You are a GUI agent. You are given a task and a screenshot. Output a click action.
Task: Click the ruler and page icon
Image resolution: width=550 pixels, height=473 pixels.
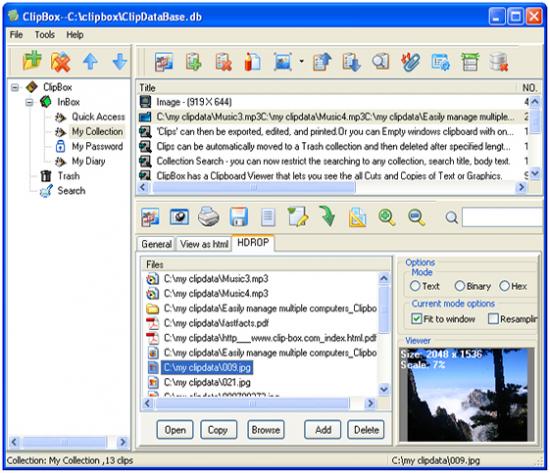(357, 217)
